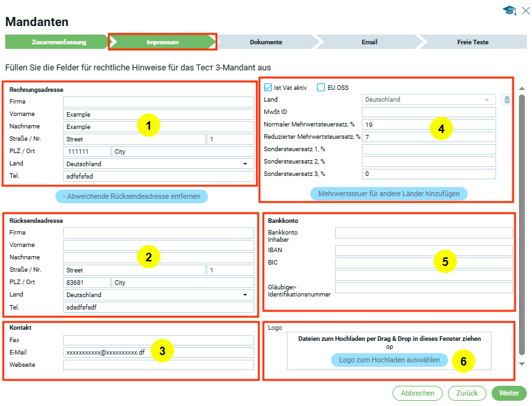The height and width of the screenshot is (406, 532).
Task: Open the Land dropdown in Rücksendeadresse
Action: pyautogui.click(x=158, y=295)
